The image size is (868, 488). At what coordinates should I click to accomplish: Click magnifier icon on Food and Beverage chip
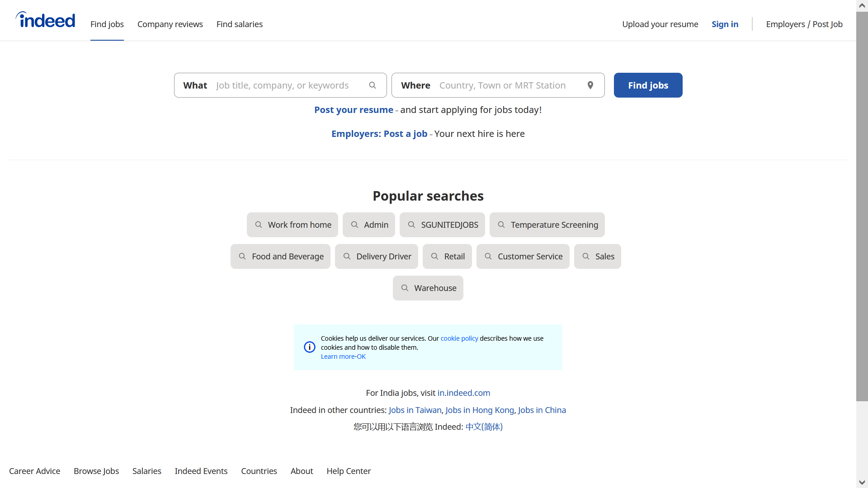pos(242,256)
